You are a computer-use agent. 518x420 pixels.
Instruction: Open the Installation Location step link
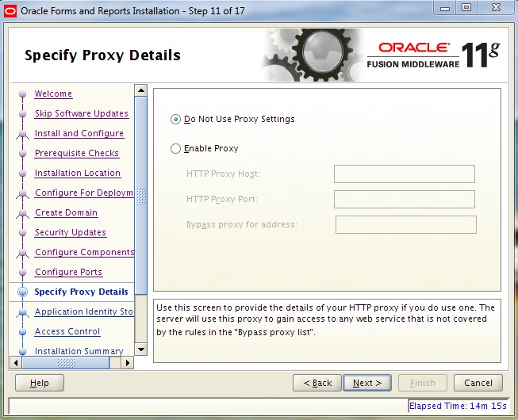(x=77, y=174)
